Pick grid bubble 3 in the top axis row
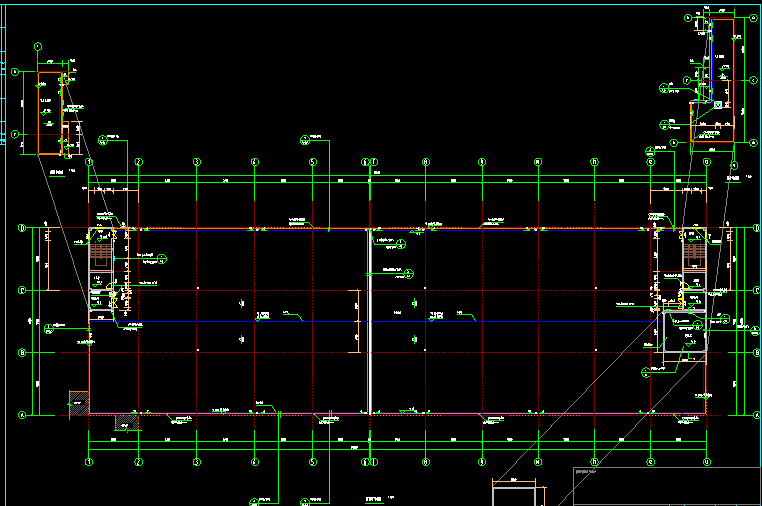 click(197, 161)
